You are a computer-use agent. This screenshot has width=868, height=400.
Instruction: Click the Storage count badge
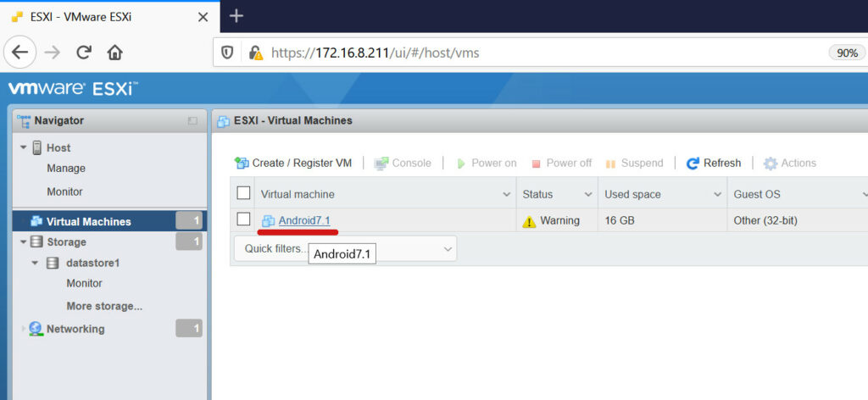[189, 242]
